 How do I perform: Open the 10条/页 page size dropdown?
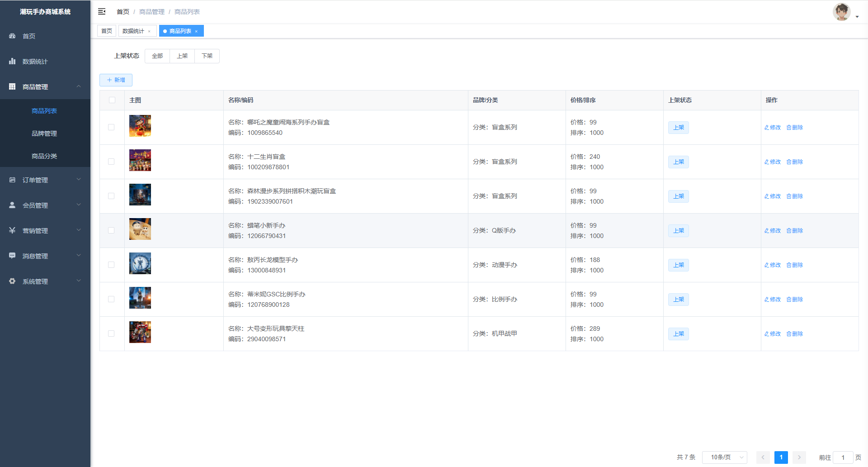pyautogui.click(x=724, y=457)
